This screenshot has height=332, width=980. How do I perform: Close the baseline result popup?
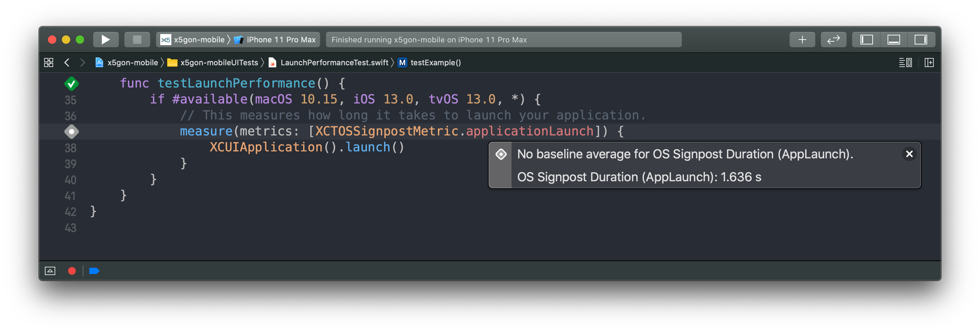click(909, 153)
